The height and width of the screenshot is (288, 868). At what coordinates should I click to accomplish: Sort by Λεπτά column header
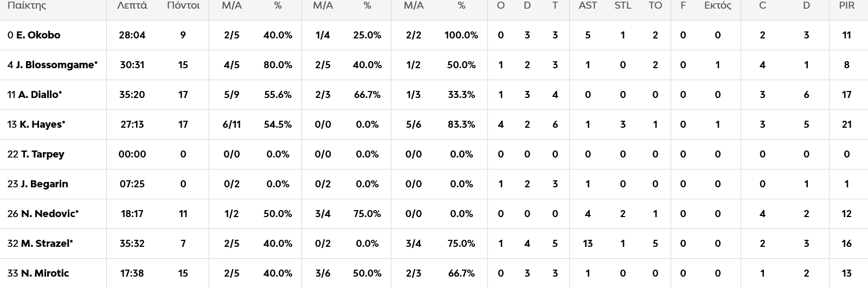(132, 6)
